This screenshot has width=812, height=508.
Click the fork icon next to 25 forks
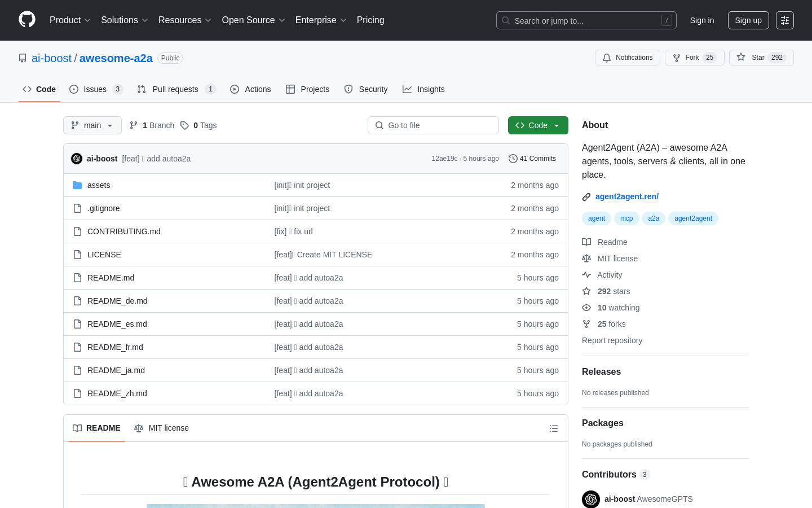(x=586, y=324)
